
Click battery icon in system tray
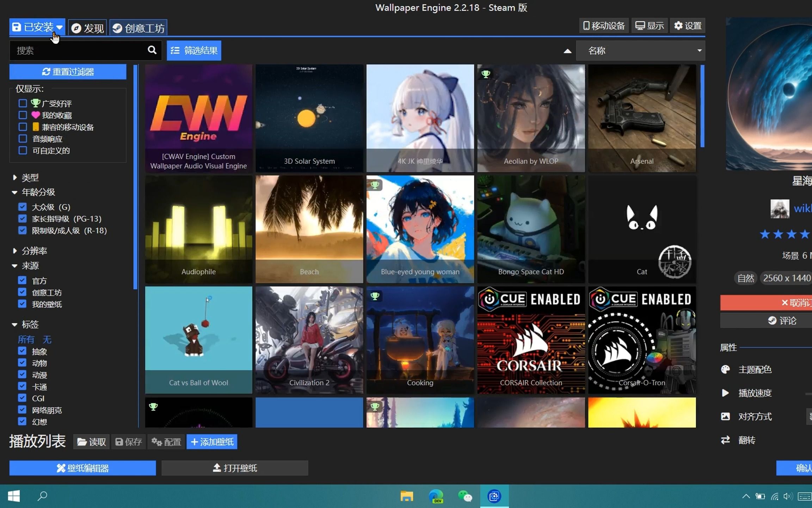pos(760,496)
